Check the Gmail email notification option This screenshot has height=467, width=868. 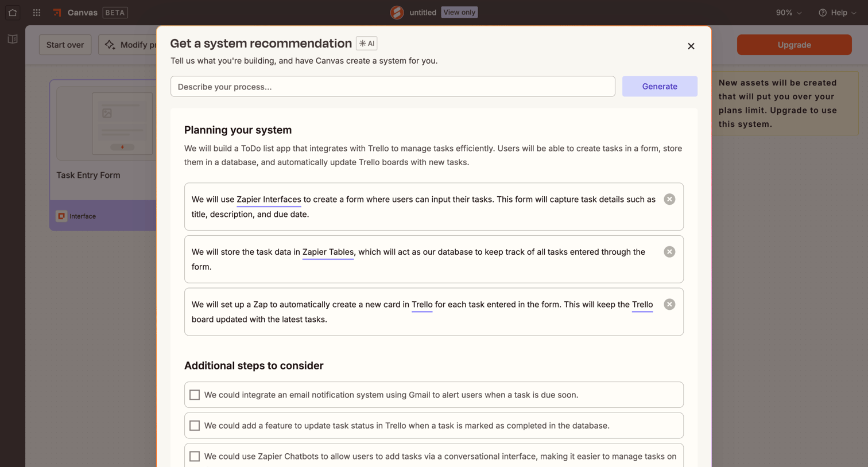coord(195,395)
